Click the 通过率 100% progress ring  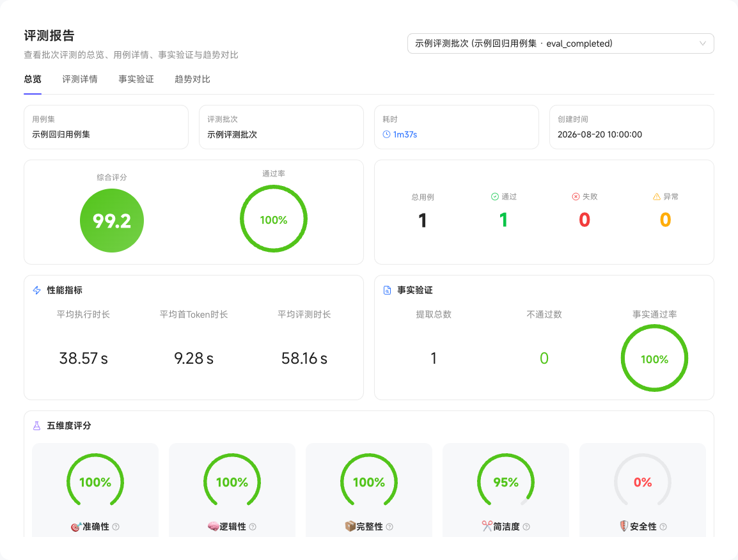(274, 219)
